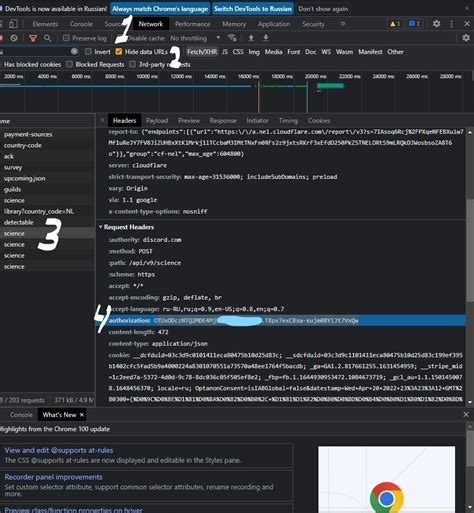Enable 3rd-party requests checkbox
This screenshot has height=513, width=474.
(132, 64)
